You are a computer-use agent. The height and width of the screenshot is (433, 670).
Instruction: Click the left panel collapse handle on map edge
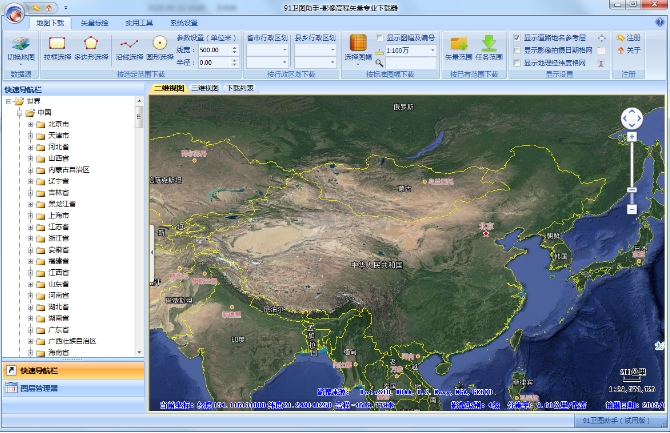152,252
